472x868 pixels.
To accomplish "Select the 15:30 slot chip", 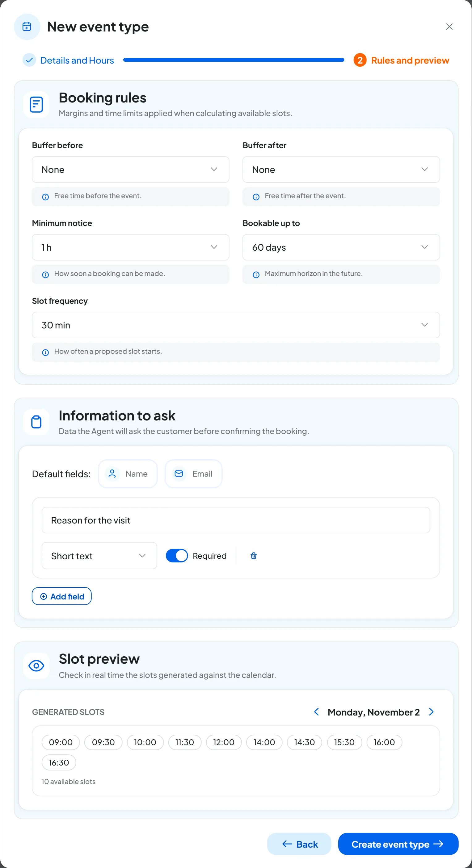I will 344,742.
